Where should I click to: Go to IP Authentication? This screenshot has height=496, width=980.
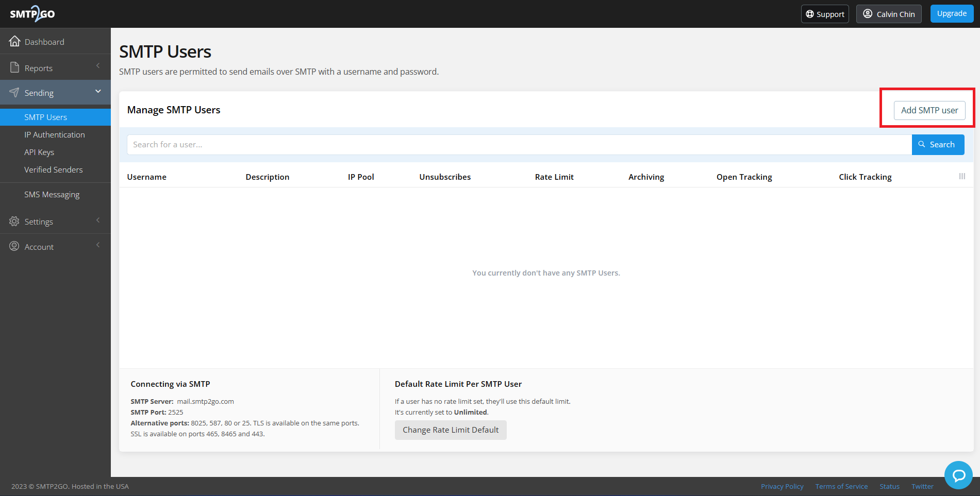coord(55,134)
